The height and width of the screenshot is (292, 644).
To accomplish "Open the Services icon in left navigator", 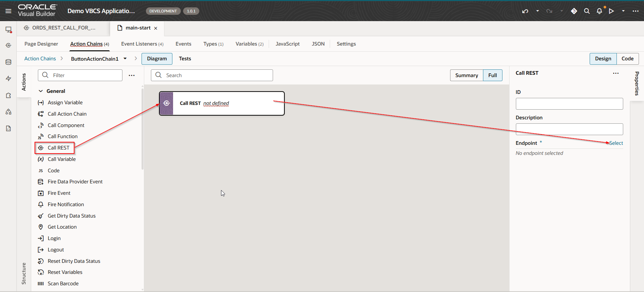I will [8, 45].
